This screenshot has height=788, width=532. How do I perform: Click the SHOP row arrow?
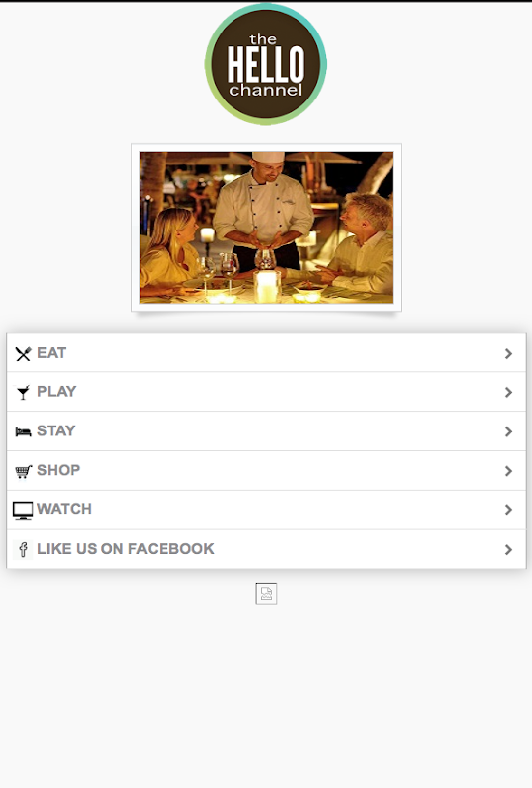(509, 471)
